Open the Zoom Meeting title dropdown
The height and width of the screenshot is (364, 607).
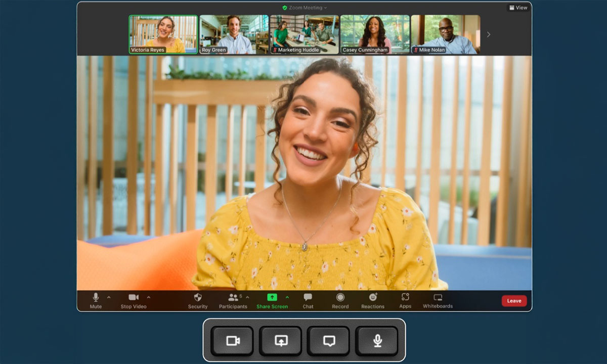click(x=305, y=8)
